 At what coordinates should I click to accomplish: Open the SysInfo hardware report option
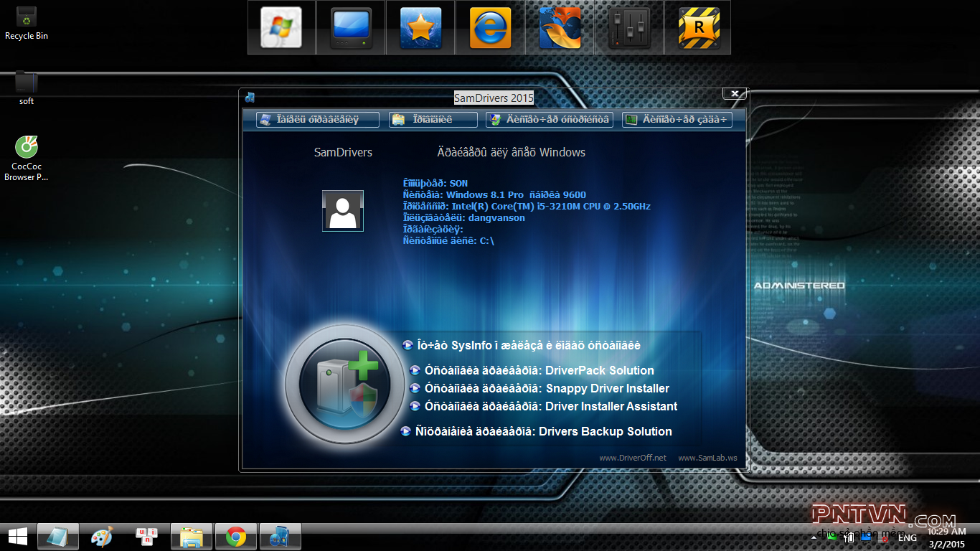(522, 345)
